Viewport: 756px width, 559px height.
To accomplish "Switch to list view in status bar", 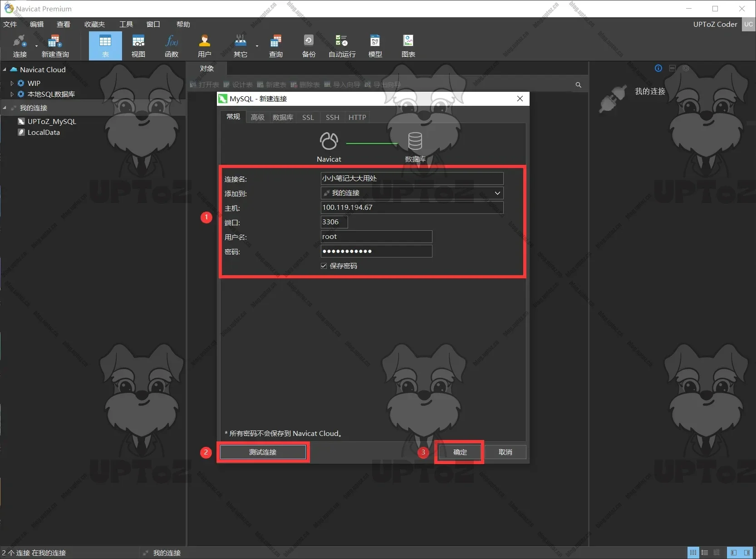I will pyautogui.click(x=705, y=553).
